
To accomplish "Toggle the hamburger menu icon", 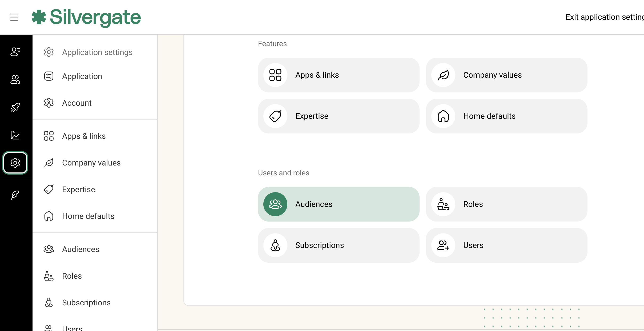I will pyautogui.click(x=14, y=17).
